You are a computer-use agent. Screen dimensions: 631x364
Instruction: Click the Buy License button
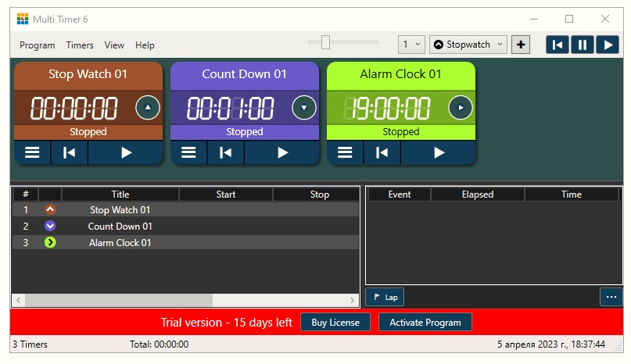[335, 322]
